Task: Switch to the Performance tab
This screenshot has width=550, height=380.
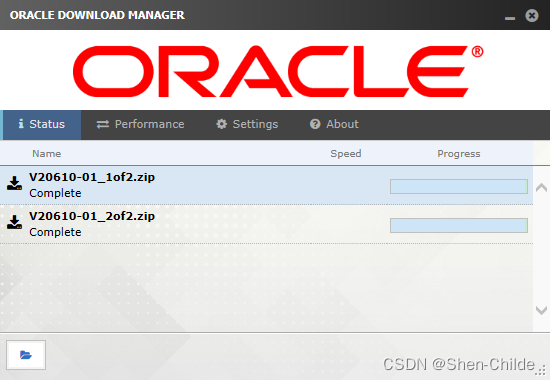Action: pos(140,125)
